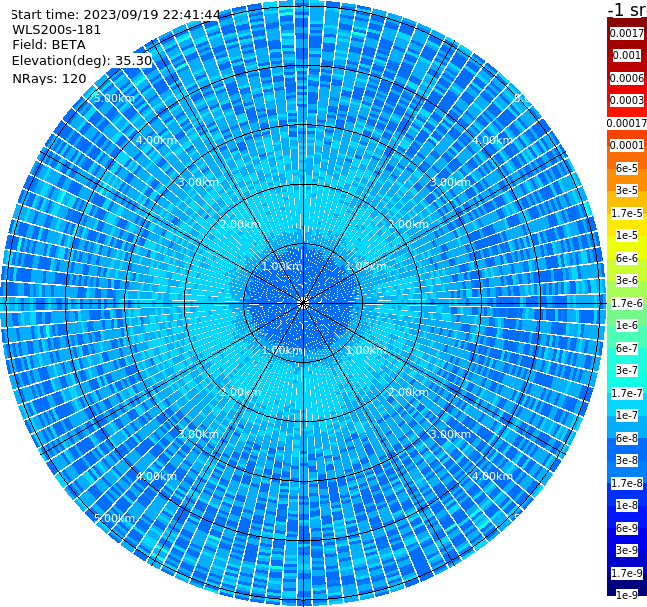This screenshot has width=647, height=607.
Task: Click the 1.7e-6 colorbar tick label
Action: point(627,303)
